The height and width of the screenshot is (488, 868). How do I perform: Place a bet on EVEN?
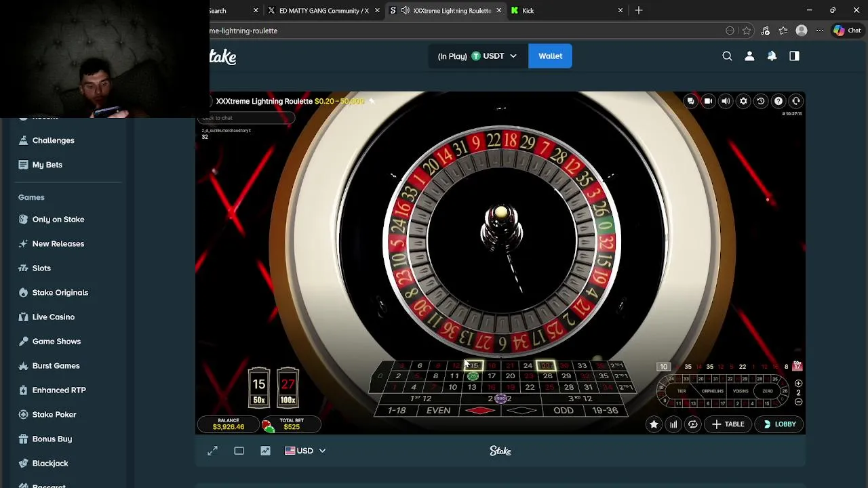click(x=438, y=411)
